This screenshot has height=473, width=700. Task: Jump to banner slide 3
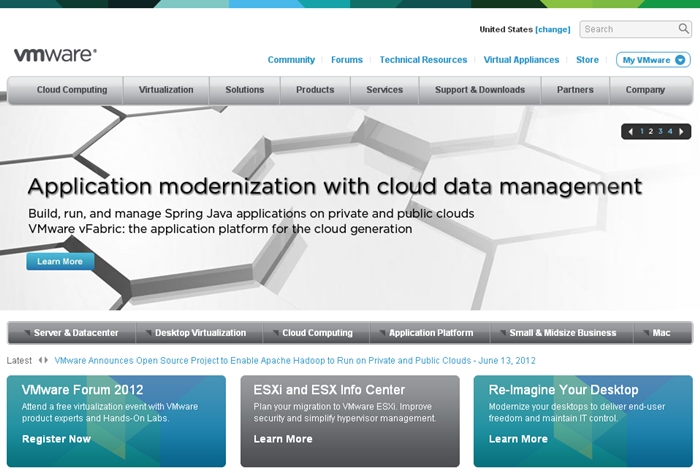point(660,131)
